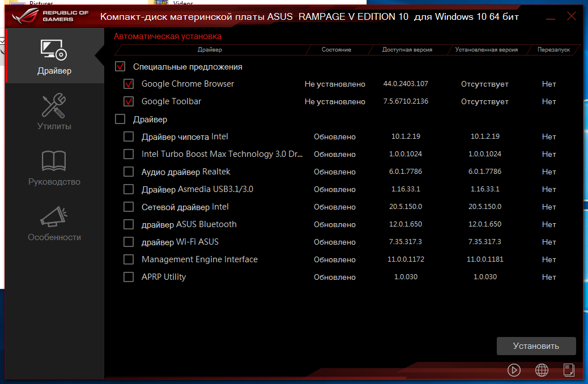588x384 pixels.
Task: Select the драйвер Wi-Fi ASUS label
Action: [x=180, y=242]
